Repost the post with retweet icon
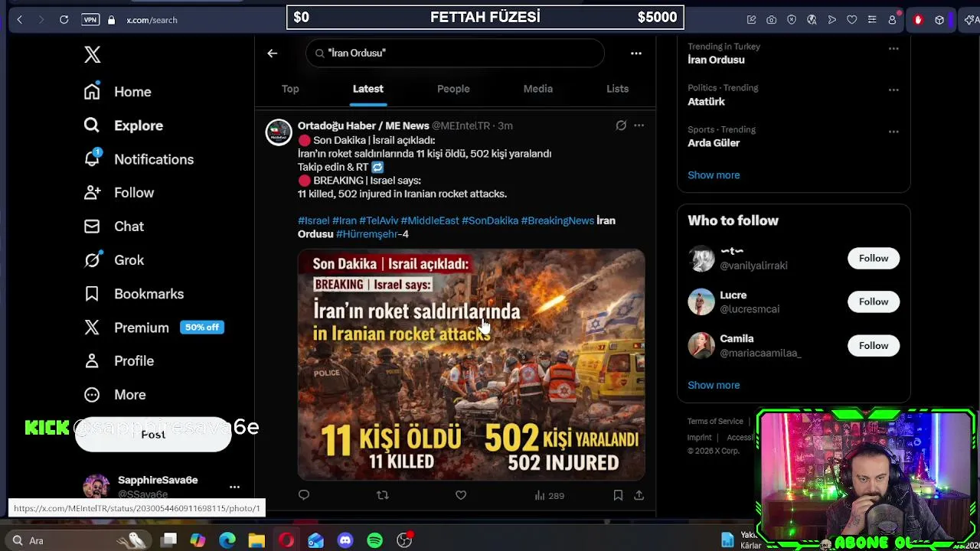 [x=382, y=495]
